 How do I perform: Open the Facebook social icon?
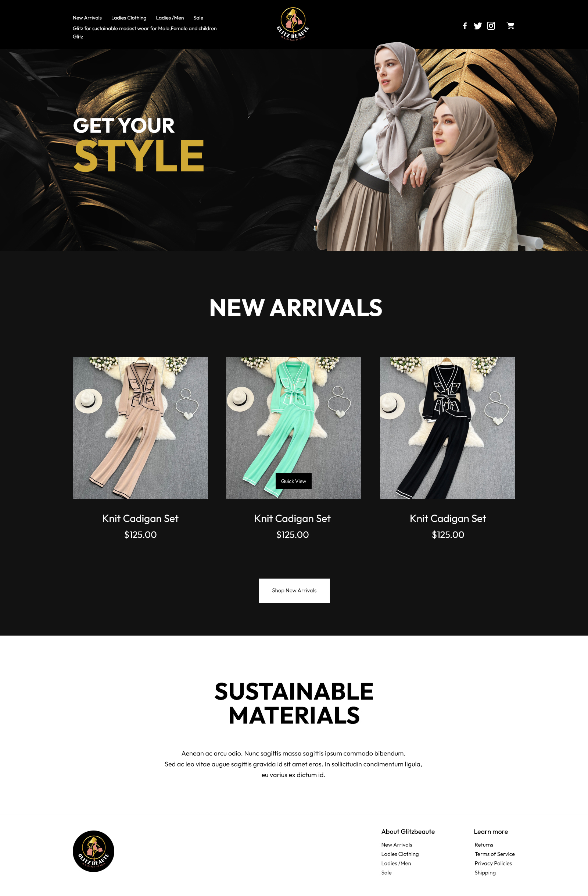[x=465, y=26]
